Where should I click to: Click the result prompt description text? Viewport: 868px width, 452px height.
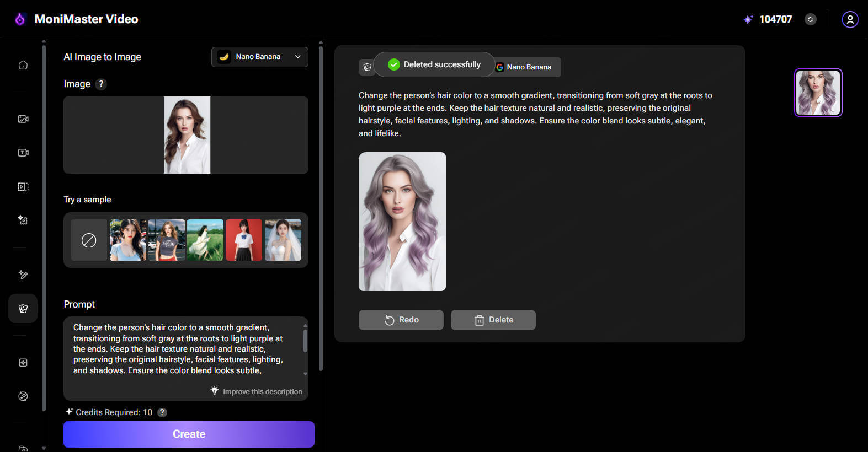tap(535, 114)
